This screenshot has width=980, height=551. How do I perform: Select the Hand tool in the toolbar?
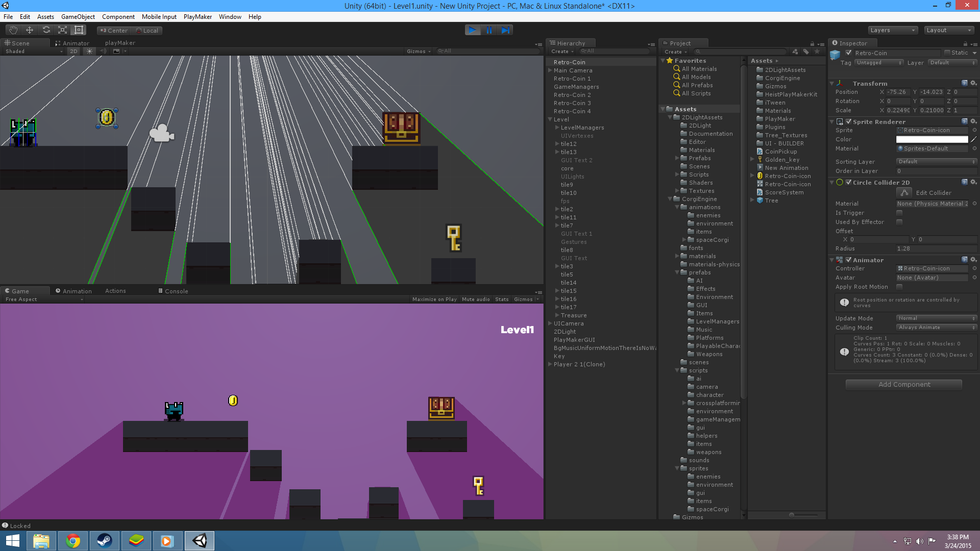tap(13, 30)
